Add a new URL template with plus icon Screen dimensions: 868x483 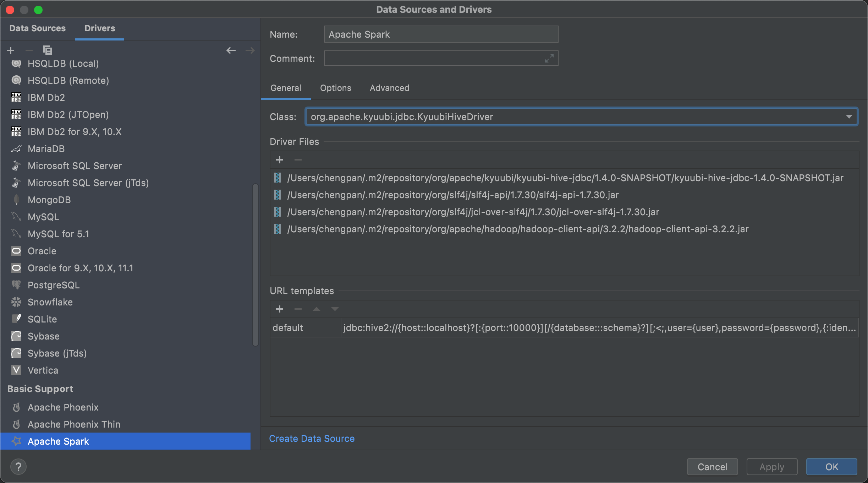(280, 309)
